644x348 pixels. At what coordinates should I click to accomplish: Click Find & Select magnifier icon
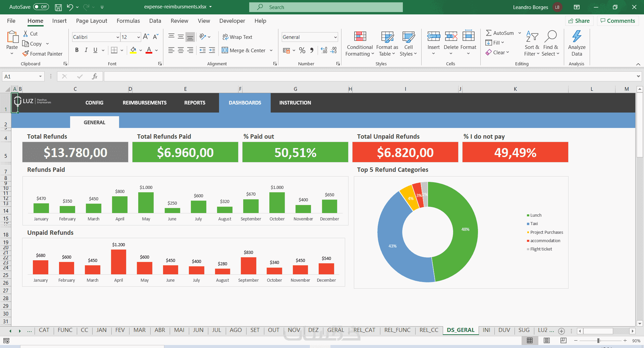pos(551,36)
